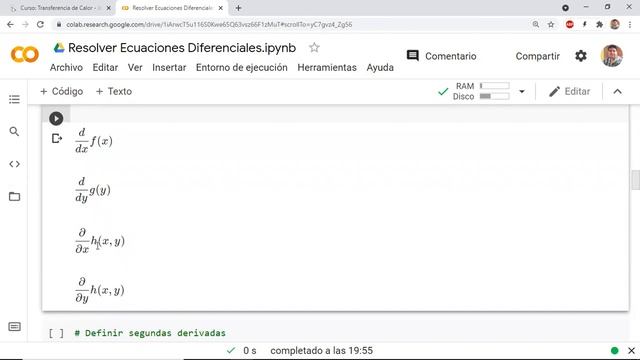
Task: Add a text cell with + Texto
Action: click(x=114, y=91)
